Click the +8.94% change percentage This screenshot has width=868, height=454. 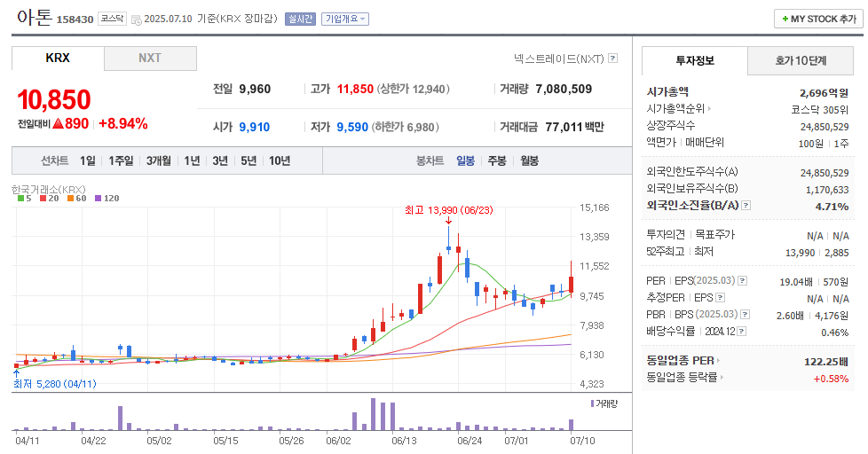tap(122, 124)
